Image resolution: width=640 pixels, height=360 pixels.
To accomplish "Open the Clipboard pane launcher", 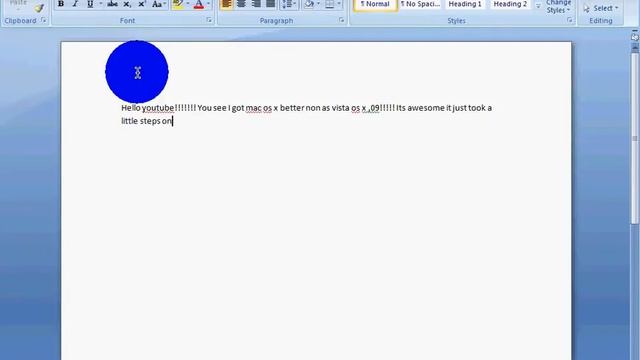I will [43, 20].
